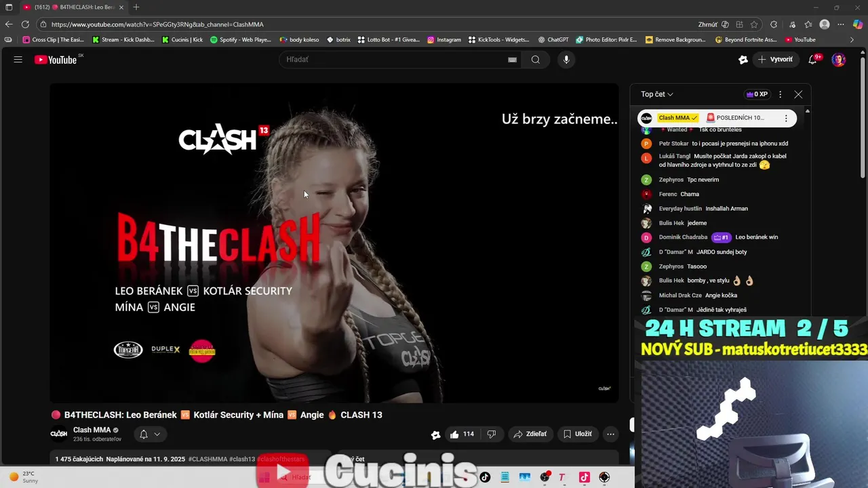The height and width of the screenshot is (488, 868).
Task: Open the 0 XP chat points badge
Action: point(757,94)
